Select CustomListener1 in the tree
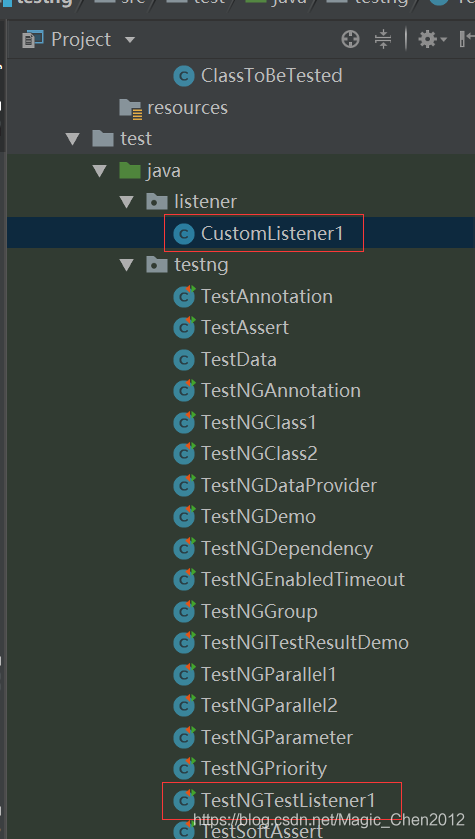The height and width of the screenshot is (839, 475). [272, 234]
